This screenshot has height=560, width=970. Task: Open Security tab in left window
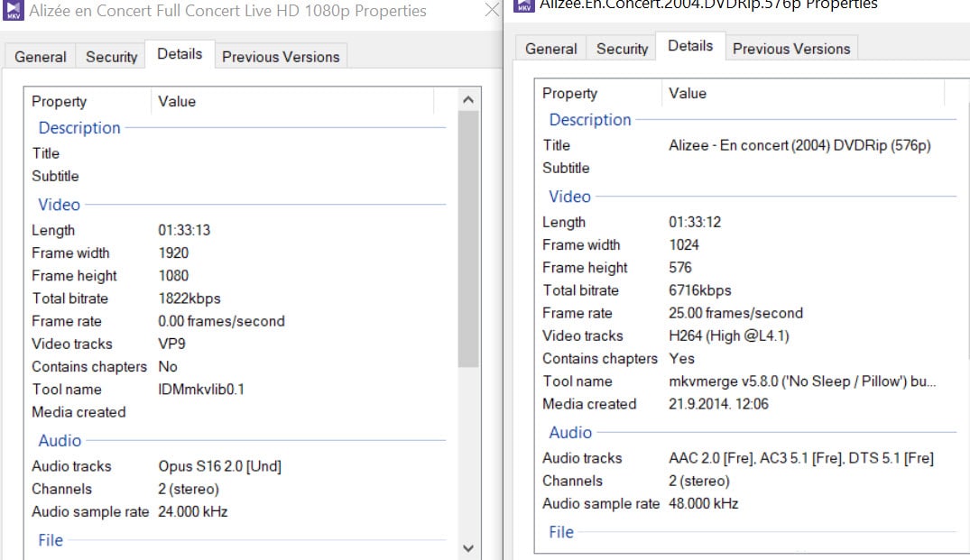click(111, 57)
